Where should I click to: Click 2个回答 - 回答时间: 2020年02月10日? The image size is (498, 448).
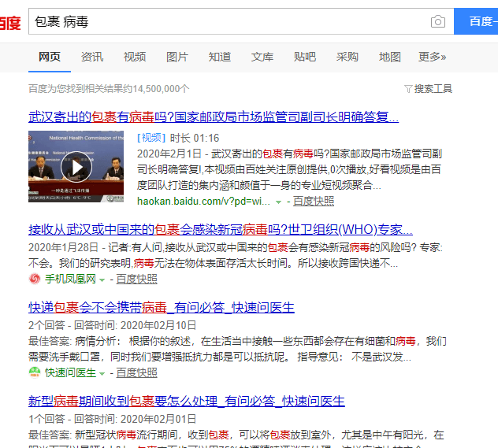click(x=113, y=325)
